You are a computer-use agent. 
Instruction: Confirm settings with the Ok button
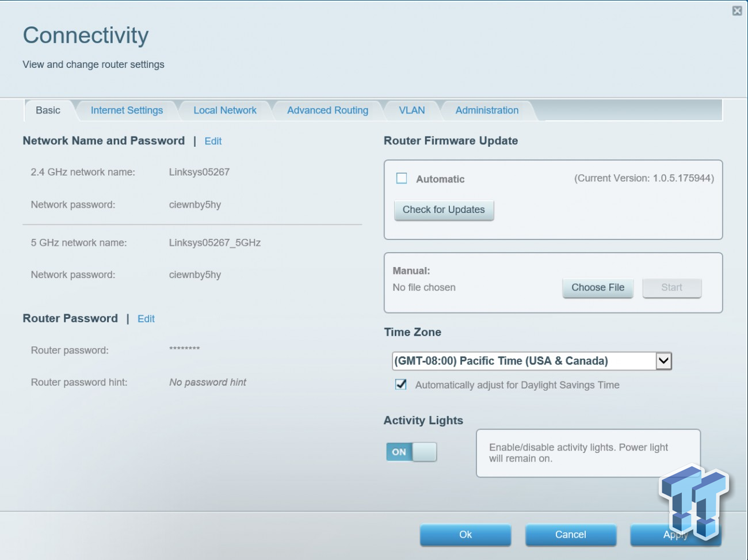point(465,535)
